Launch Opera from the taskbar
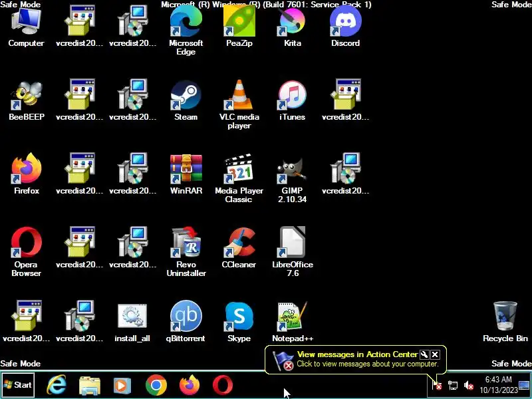 [223, 385]
